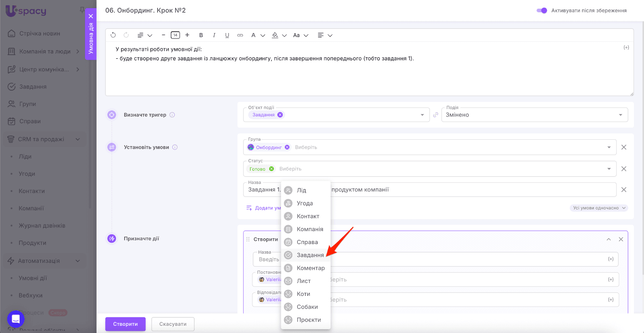Insert a hyperlink using the link icon
This screenshot has height=333, width=644.
coord(240,35)
